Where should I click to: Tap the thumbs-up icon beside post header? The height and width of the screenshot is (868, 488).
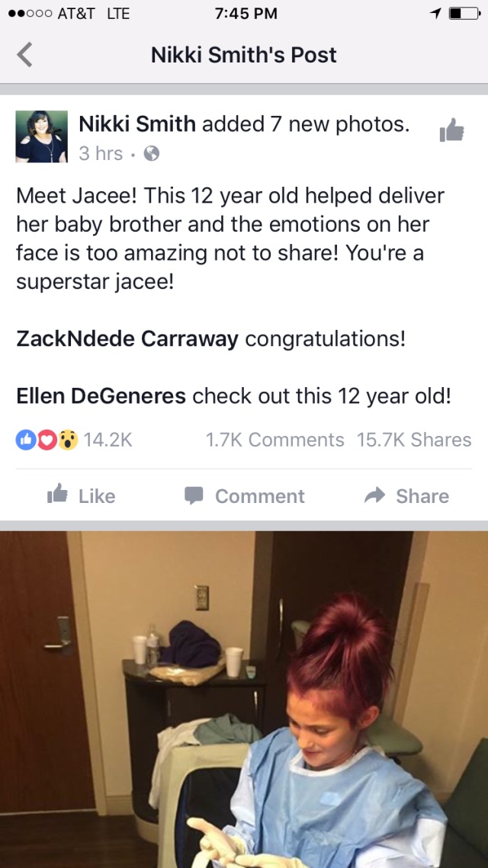[x=451, y=130]
